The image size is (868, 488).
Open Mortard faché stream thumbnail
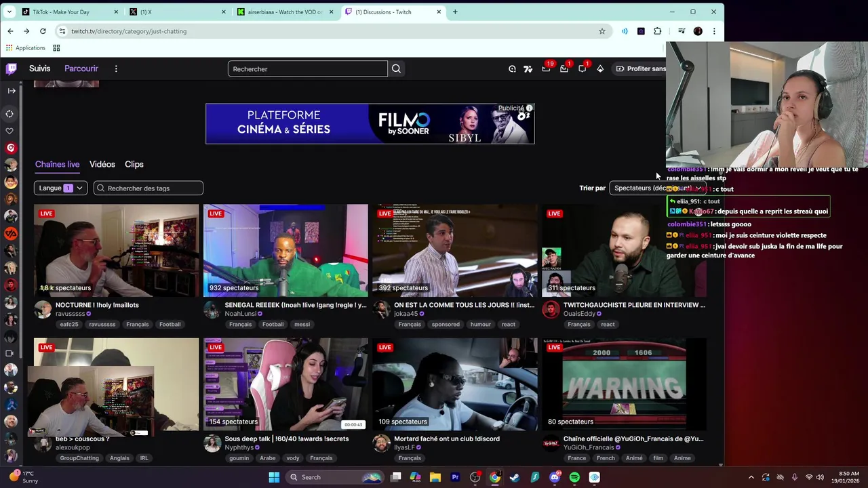[455, 384]
